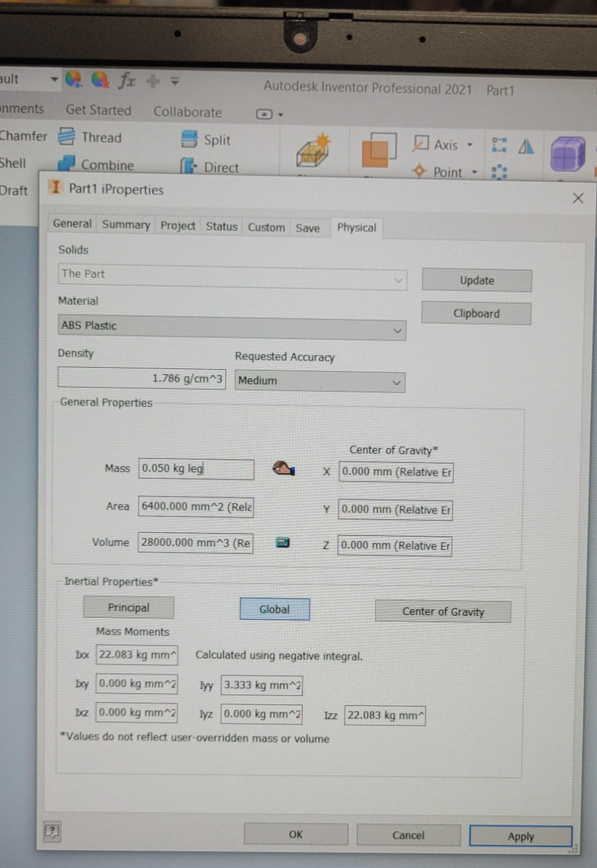Image resolution: width=597 pixels, height=868 pixels.
Task: Click the Izz moment field
Action: 385,715
